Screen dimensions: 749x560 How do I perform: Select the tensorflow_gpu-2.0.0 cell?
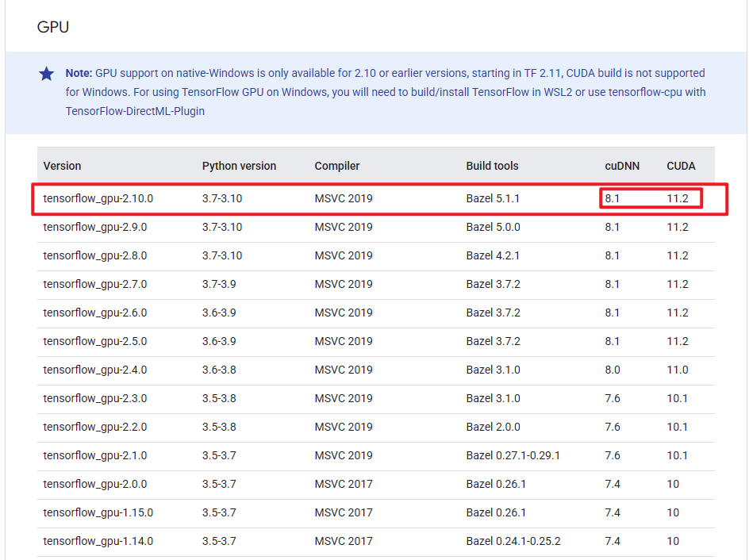tap(94, 484)
